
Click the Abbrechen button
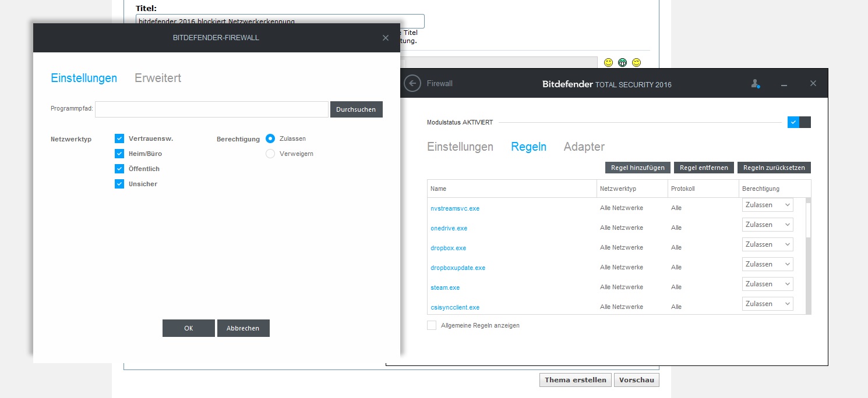click(x=243, y=328)
